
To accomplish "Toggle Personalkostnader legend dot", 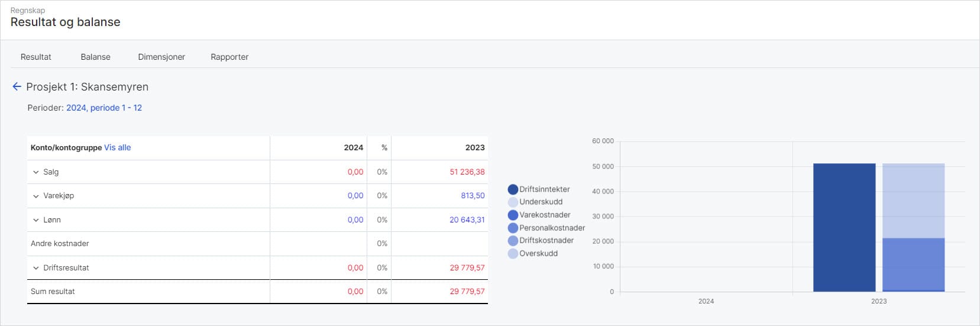I will coord(513,228).
